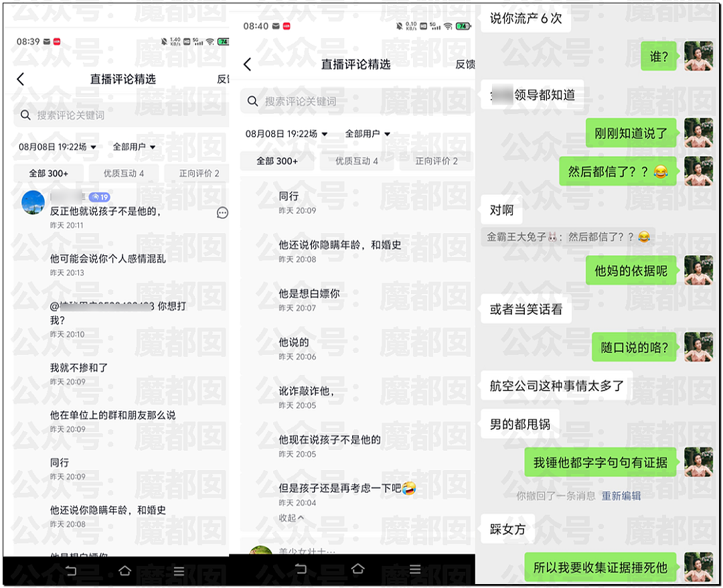
Task: Open 全部用户 dropdown in middle screen
Action: (x=368, y=134)
